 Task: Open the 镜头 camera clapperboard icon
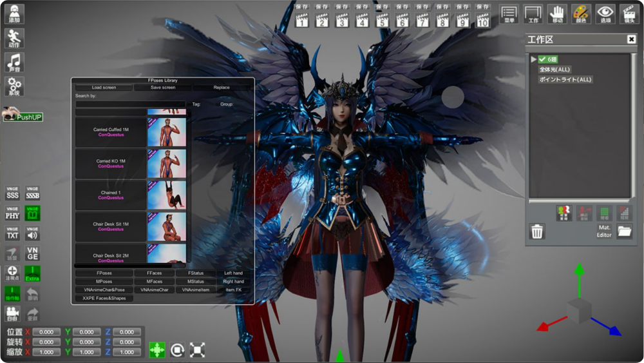(629, 14)
